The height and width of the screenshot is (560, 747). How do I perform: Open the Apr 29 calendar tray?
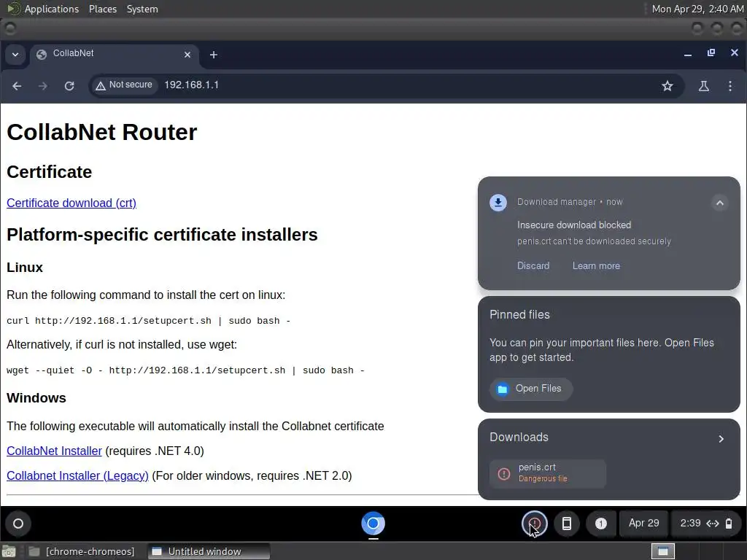point(643,524)
